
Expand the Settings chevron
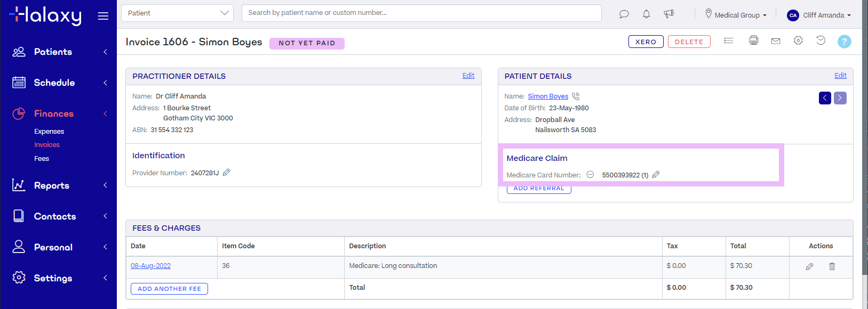(105, 278)
